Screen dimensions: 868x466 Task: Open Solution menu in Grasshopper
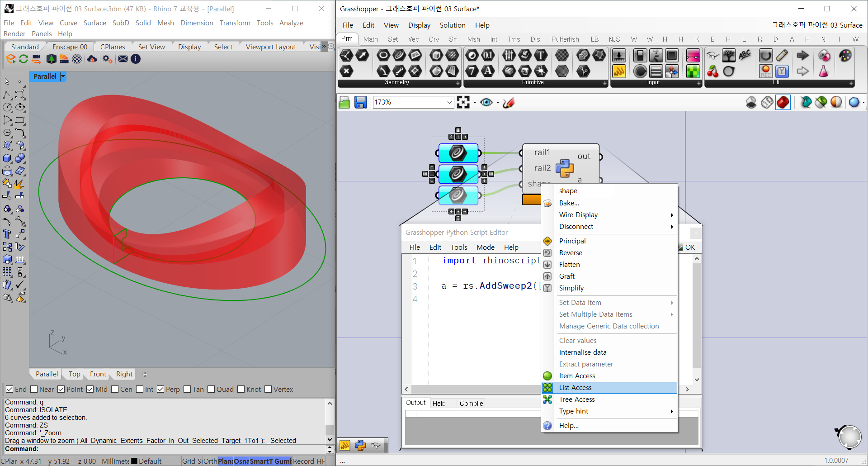point(453,25)
